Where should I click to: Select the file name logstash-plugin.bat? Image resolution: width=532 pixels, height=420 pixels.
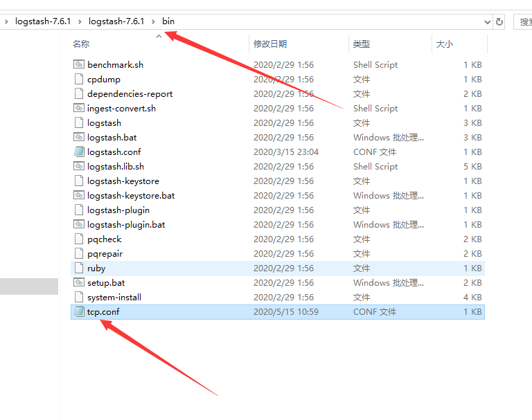(126, 225)
